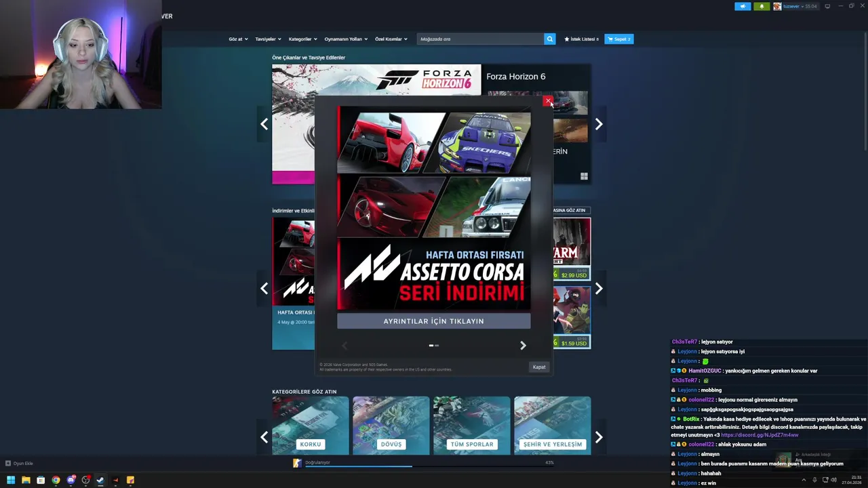868x488 pixels.
Task: Close the Assetto Corsa popup with red X
Action: (x=548, y=102)
